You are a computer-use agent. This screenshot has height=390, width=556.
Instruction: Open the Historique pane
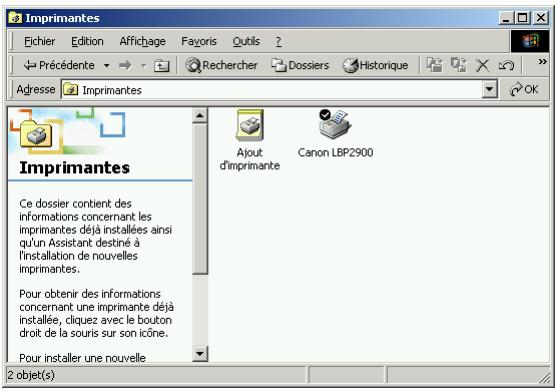click(x=376, y=65)
